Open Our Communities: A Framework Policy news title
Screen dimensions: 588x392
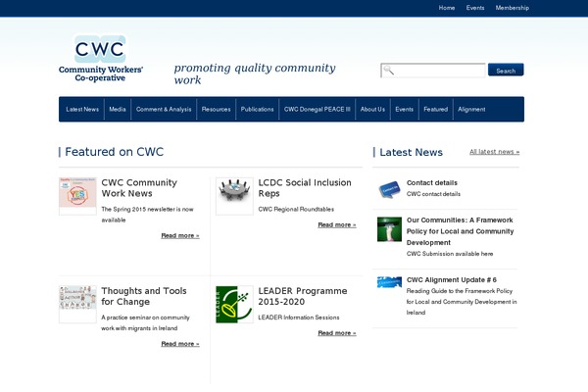tap(461, 231)
